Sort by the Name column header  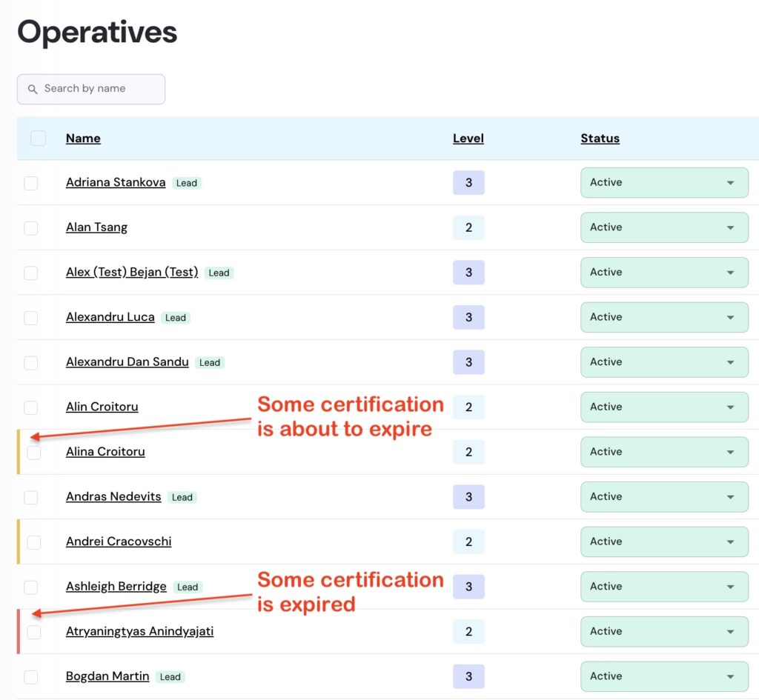tap(83, 139)
